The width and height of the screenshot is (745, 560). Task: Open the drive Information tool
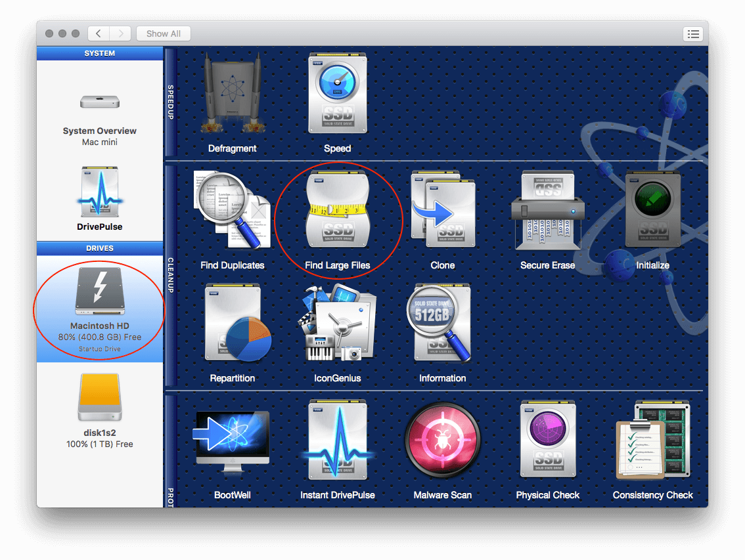click(442, 322)
